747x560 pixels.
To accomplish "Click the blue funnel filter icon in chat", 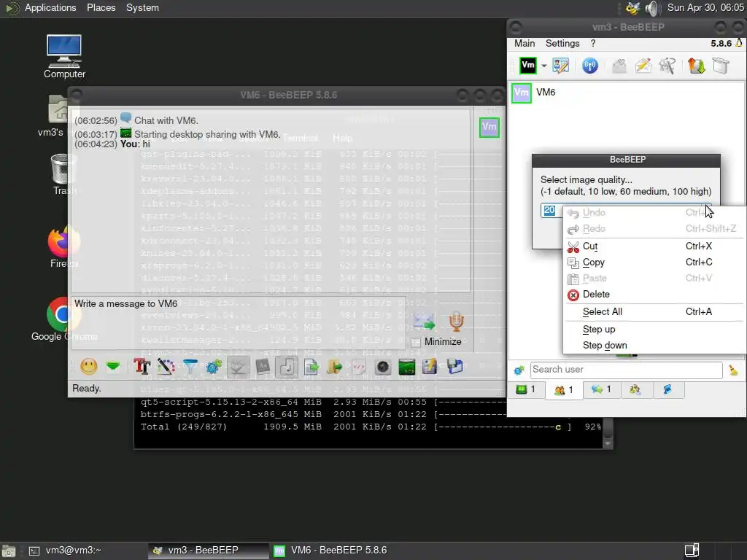I will tap(190, 367).
